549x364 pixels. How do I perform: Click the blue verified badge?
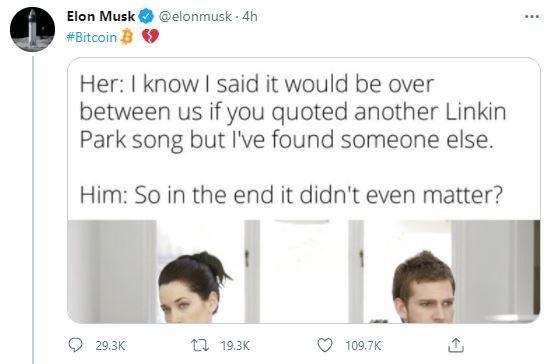click(146, 16)
